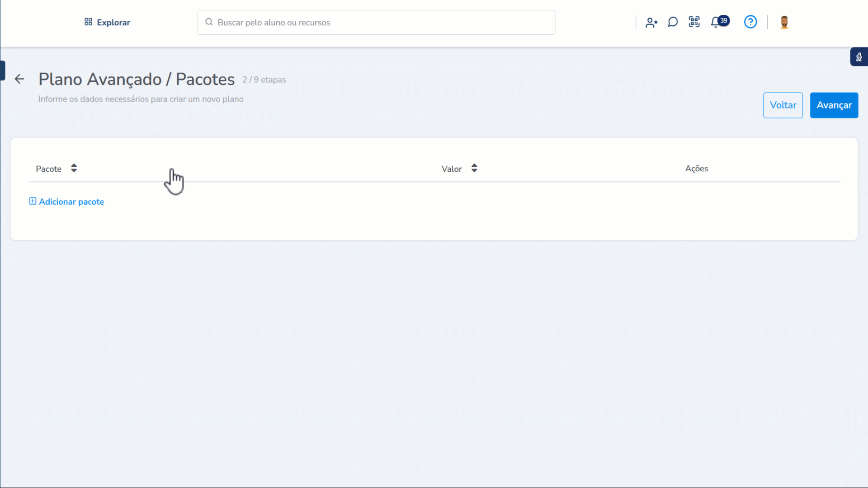This screenshot has height=488, width=868.
Task: Click the Ações column header
Action: click(697, 169)
